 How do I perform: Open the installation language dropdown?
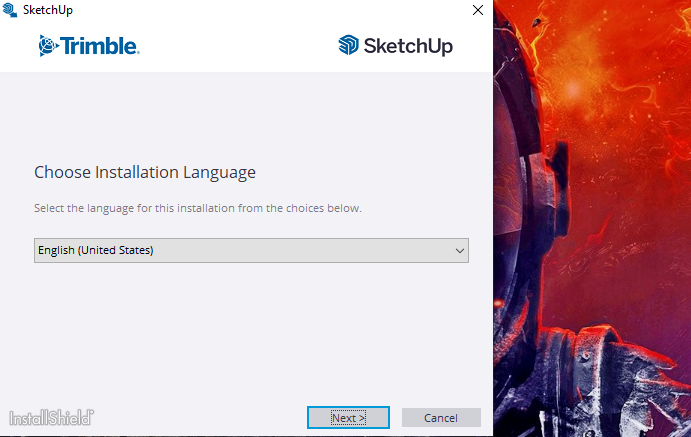251,250
